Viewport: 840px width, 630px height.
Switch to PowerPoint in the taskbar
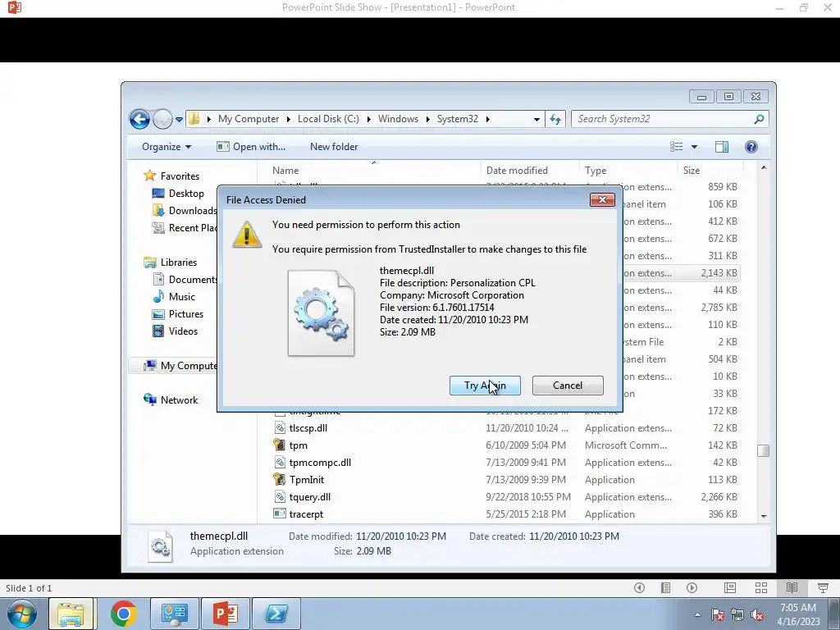226,614
